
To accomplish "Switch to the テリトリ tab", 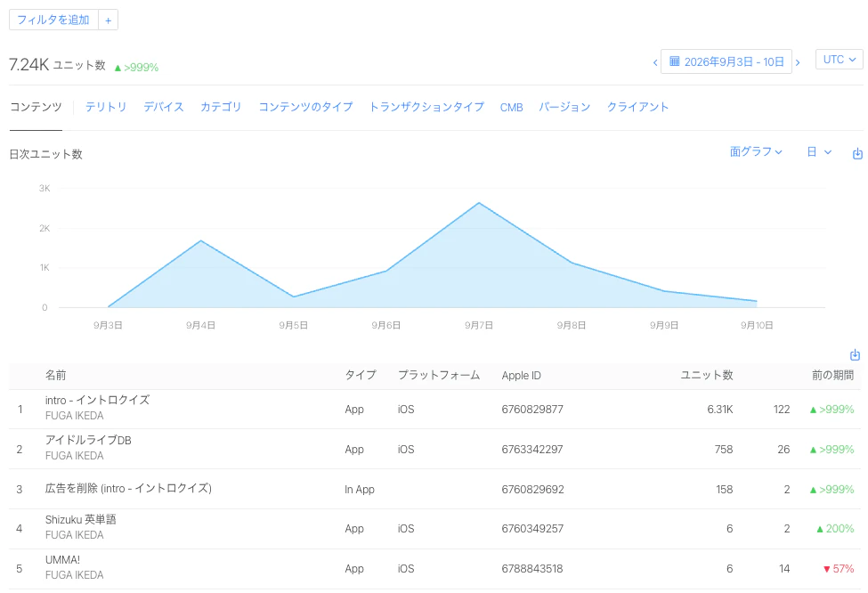I will click(106, 107).
